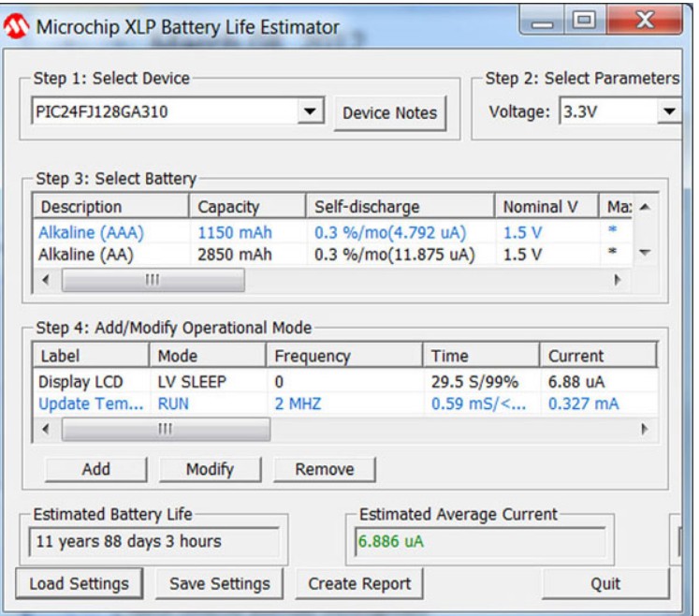
Task: Click the battery list horizontal scrollbar thumb
Action: [x=153, y=280]
